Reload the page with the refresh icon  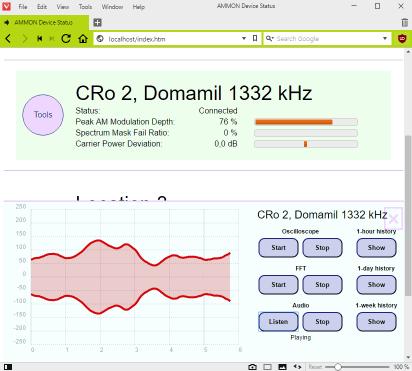point(66,39)
